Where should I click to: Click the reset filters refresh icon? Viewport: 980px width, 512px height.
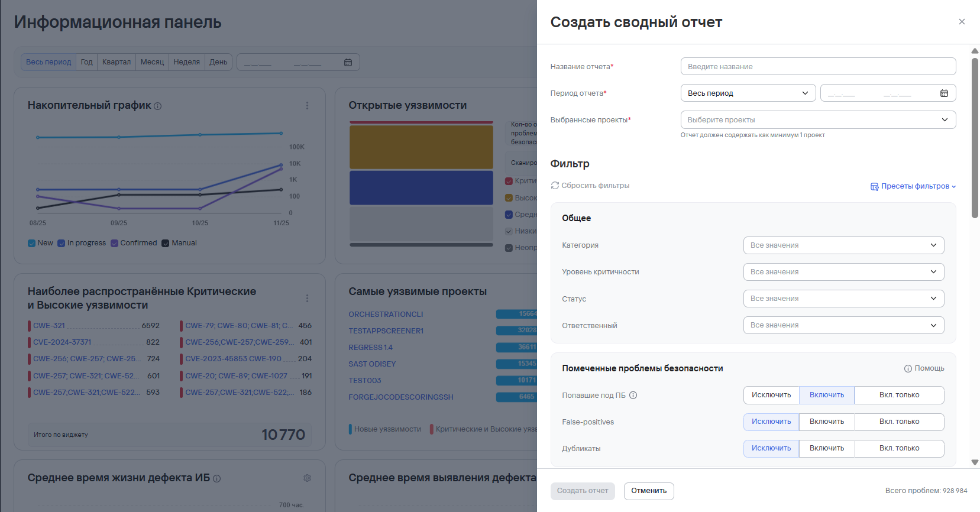(x=555, y=186)
